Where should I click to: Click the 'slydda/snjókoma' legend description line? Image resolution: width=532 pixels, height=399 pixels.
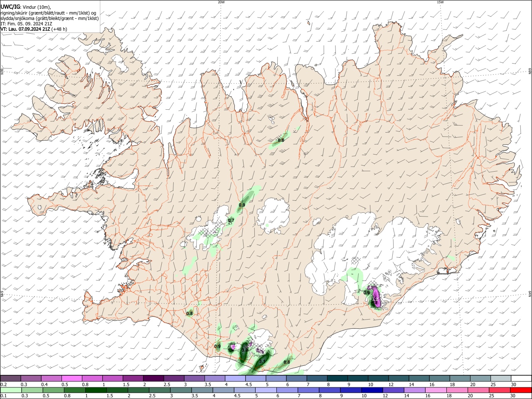[x=49, y=18]
